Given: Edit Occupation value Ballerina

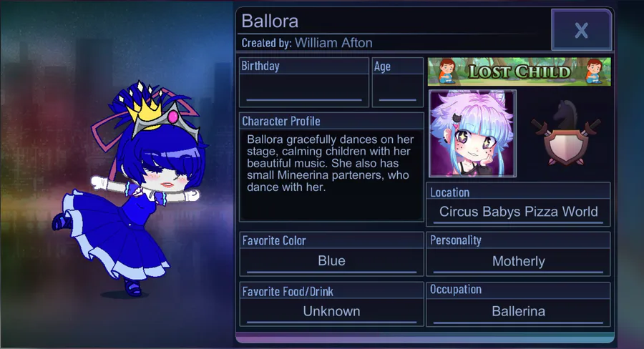Looking at the screenshot, I should (x=518, y=312).
